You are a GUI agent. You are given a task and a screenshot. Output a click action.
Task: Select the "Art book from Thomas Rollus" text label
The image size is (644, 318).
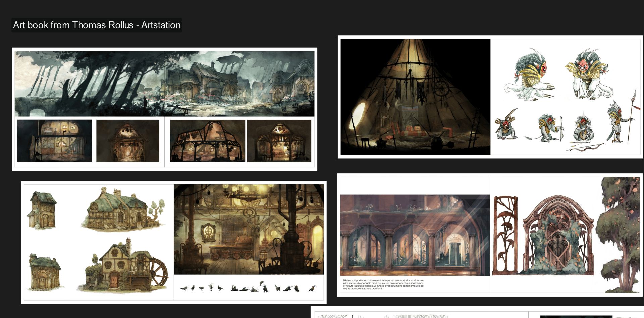[97, 25]
